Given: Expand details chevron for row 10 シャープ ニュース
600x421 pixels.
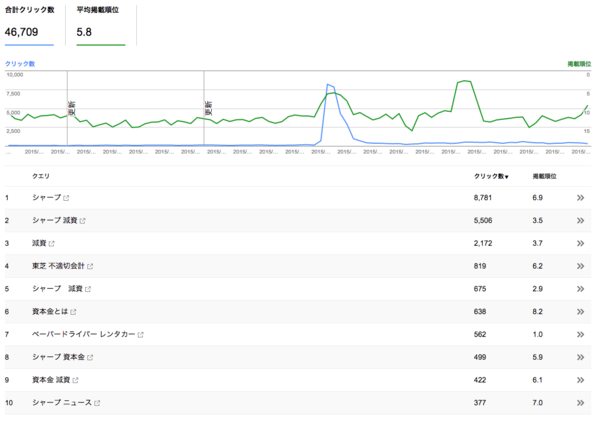Looking at the screenshot, I should 580,403.
